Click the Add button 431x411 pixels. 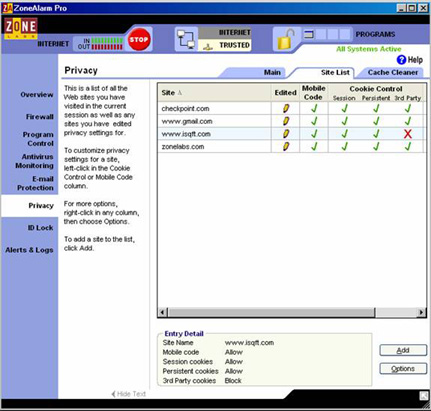pyautogui.click(x=403, y=350)
